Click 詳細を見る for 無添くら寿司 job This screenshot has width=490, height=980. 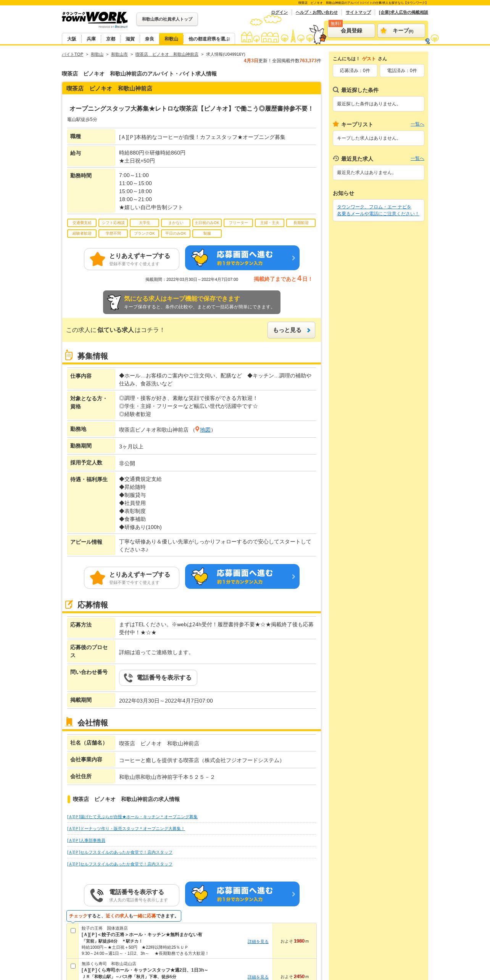pos(258,977)
